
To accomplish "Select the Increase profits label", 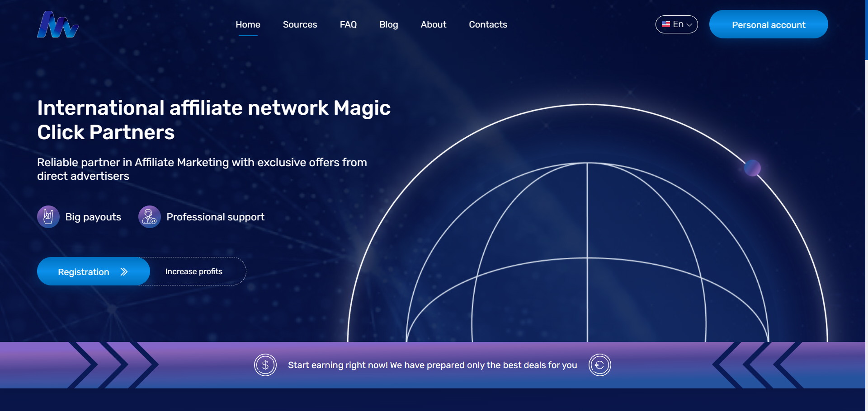I will (x=193, y=271).
